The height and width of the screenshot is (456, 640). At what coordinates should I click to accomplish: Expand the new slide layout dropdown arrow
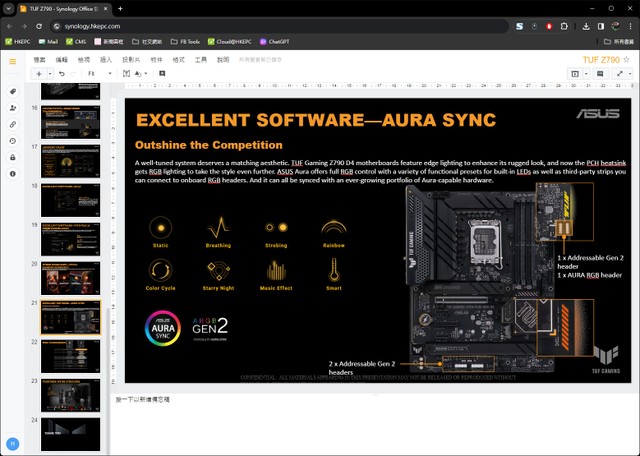click(x=50, y=74)
